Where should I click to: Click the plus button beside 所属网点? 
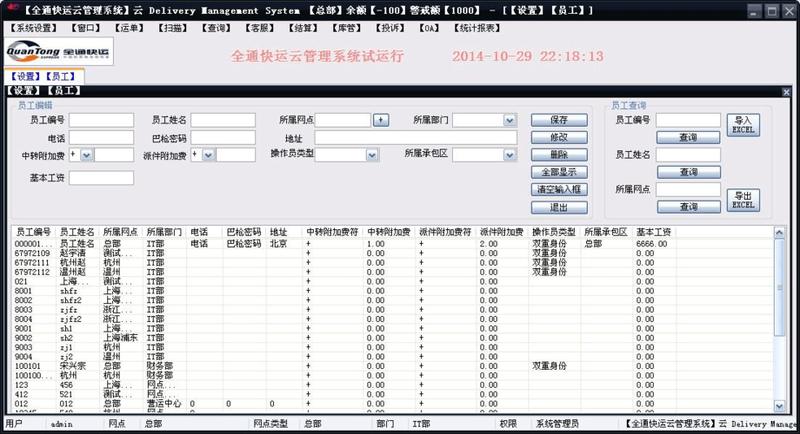[x=381, y=120]
